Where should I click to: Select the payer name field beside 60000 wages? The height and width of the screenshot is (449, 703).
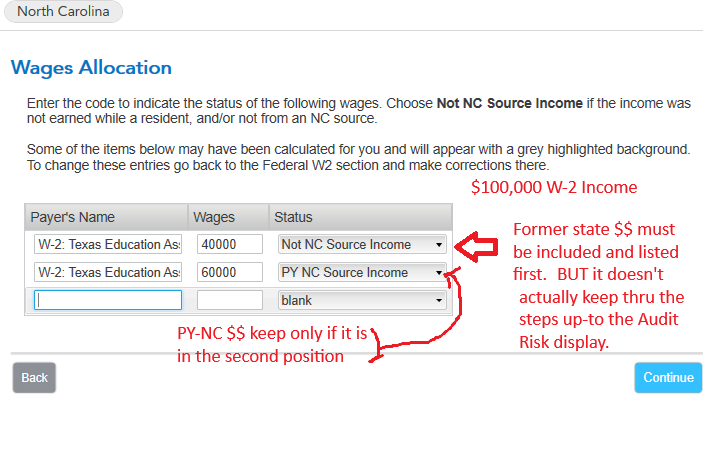click(108, 272)
